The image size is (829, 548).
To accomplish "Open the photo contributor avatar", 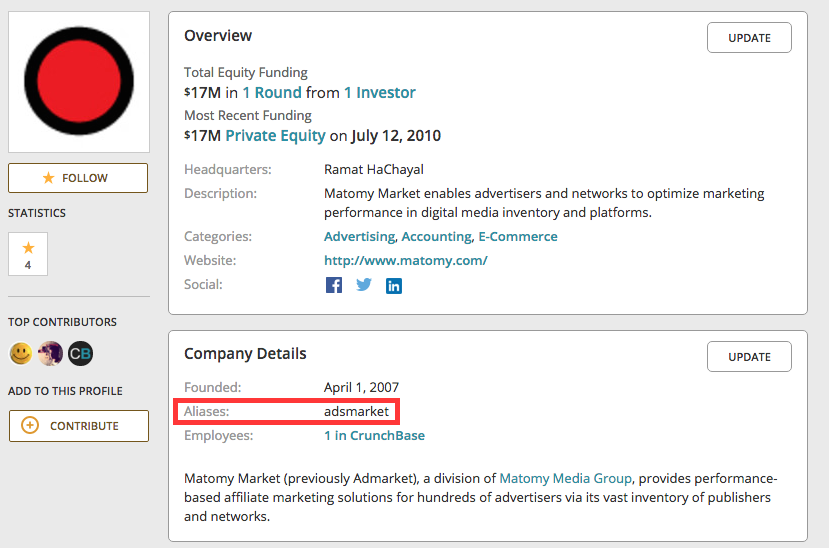I will 50,354.
